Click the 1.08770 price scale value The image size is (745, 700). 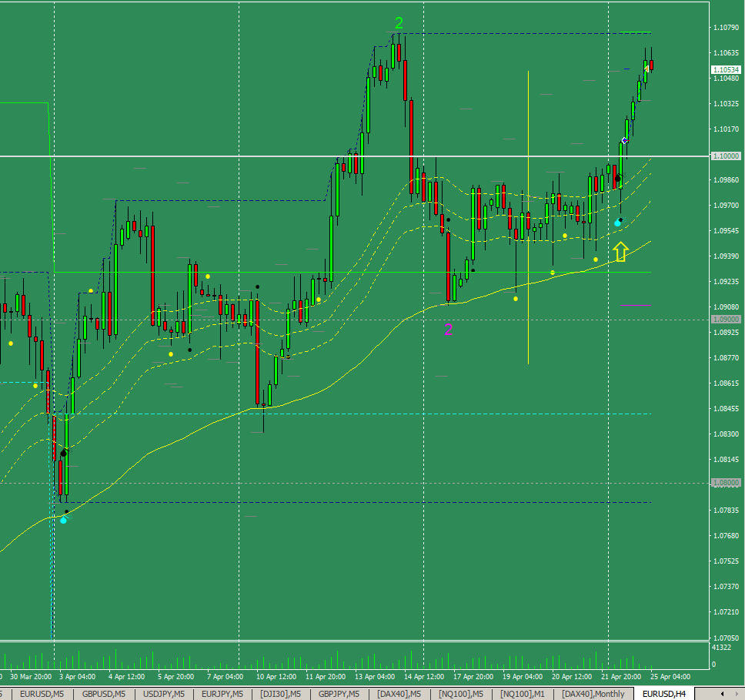coord(726,357)
